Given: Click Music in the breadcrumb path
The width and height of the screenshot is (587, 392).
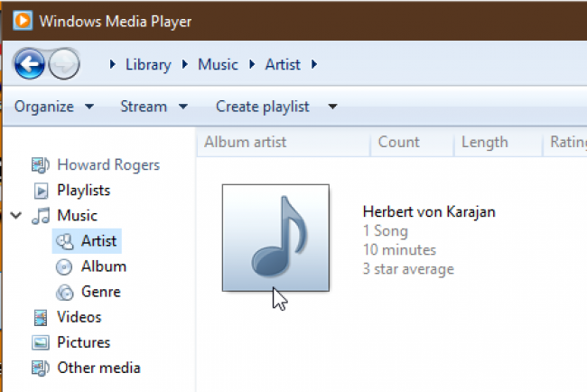Looking at the screenshot, I should 218,64.
